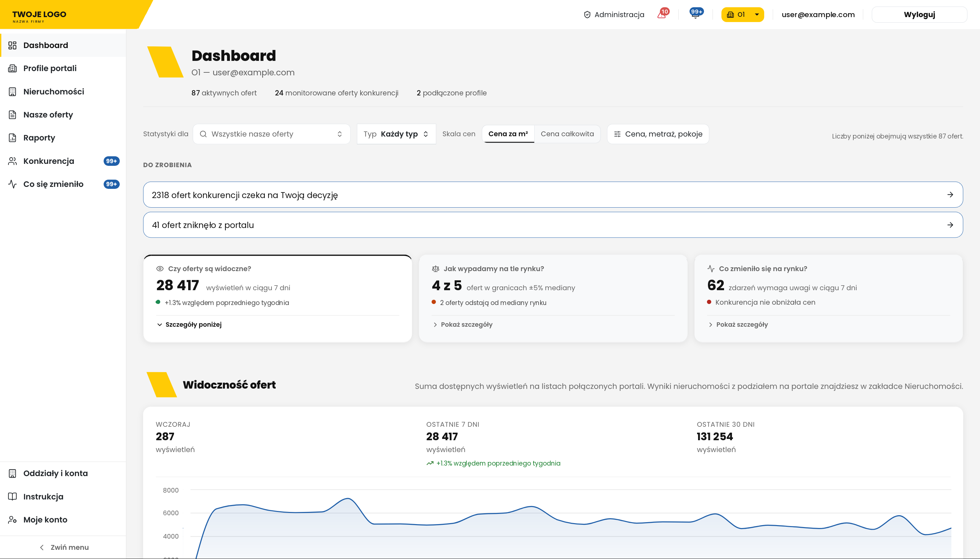Open the O1 branch selector dropdown

(x=742, y=14)
